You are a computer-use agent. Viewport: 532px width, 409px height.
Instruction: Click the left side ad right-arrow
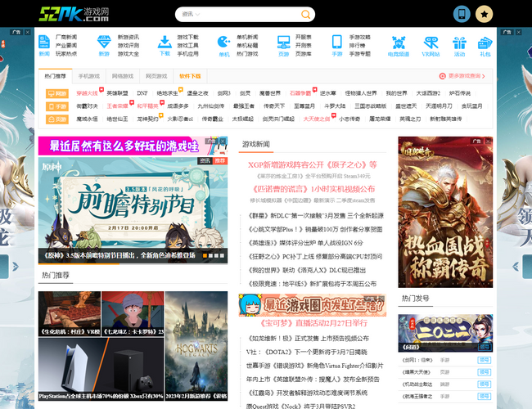16,266
